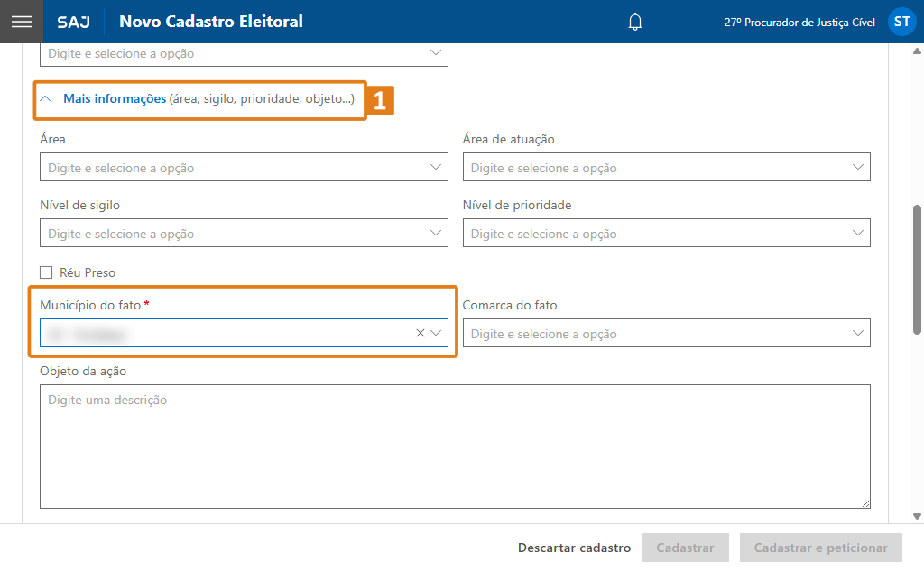Screen dimensions: 924x571
Task: Expand the Nível de prioridade dropdown
Action: tap(666, 234)
